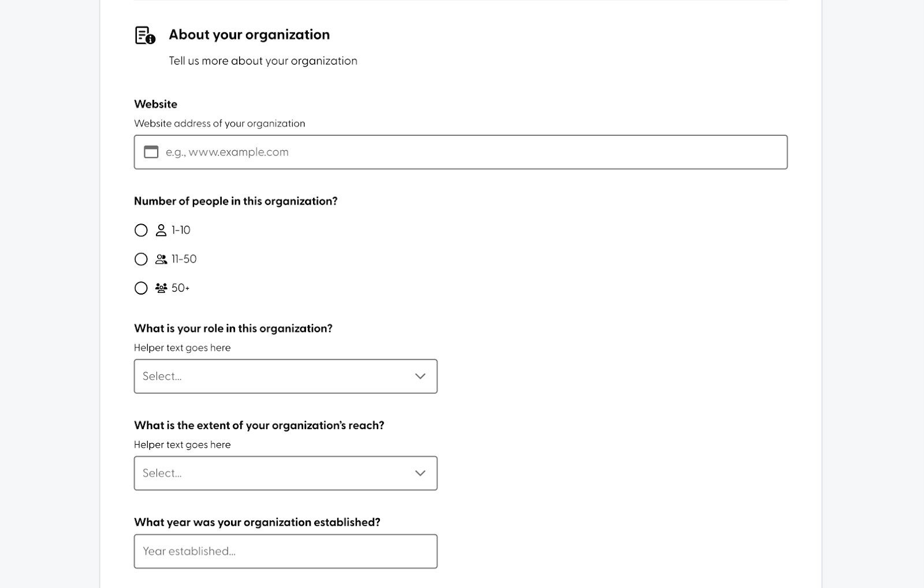
Task: Click the group icon next to 50+
Action: 161,288
